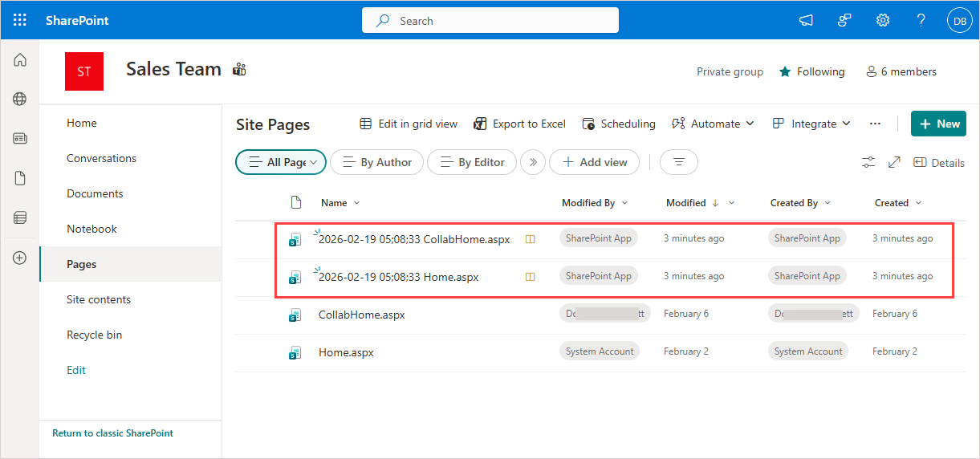
Task: Open the settings gear icon
Action: point(883,20)
